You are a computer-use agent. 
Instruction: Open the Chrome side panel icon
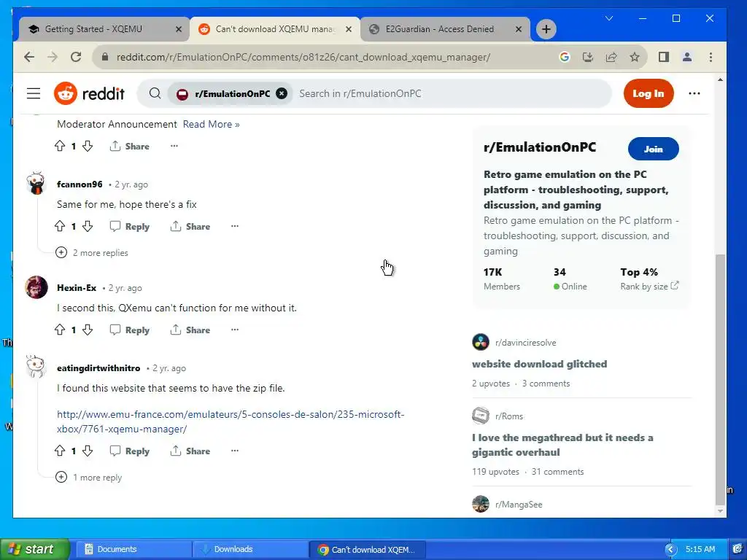click(664, 57)
